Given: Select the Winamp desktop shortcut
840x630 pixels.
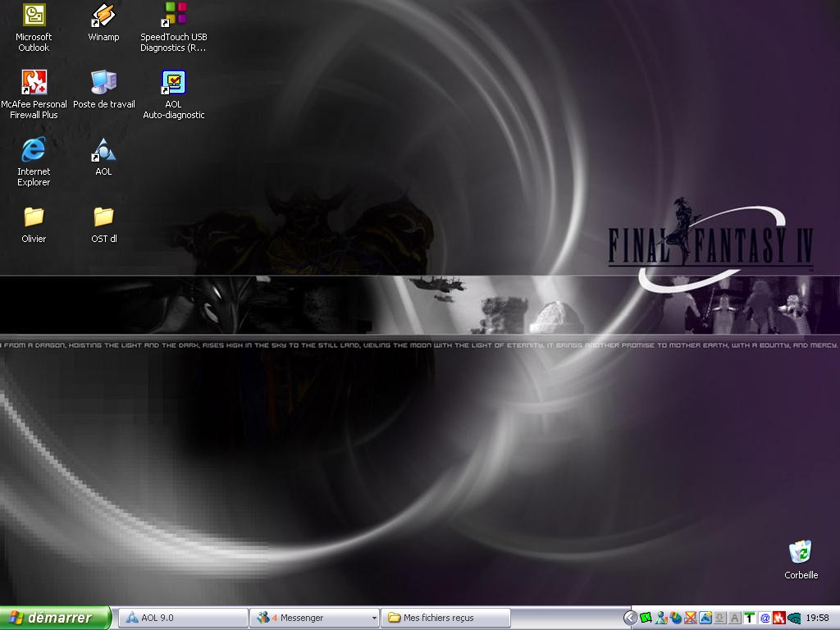Looking at the screenshot, I should (x=103, y=22).
